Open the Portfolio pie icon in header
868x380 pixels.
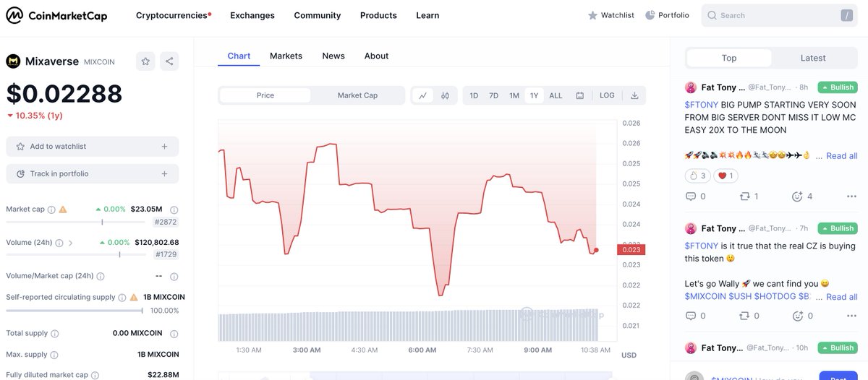point(650,15)
